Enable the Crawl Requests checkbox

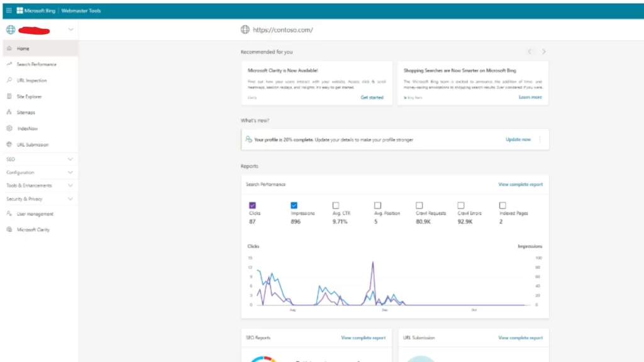419,206
